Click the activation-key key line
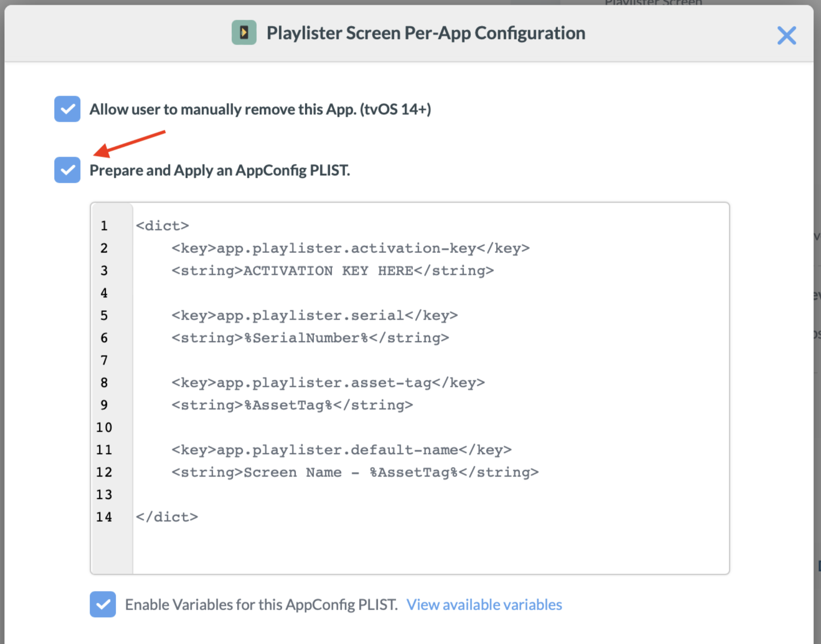The height and width of the screenshot is (644, 821). (x=351, y=248)
